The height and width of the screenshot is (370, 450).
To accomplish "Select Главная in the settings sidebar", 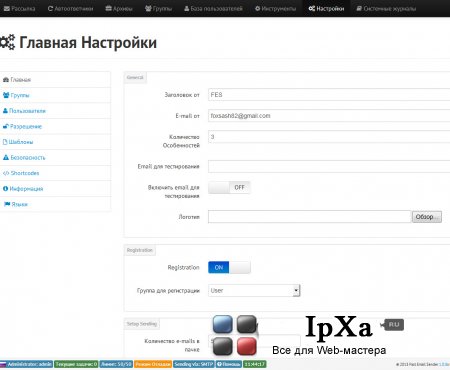I will pyautogui.click(x=55, y=80).
